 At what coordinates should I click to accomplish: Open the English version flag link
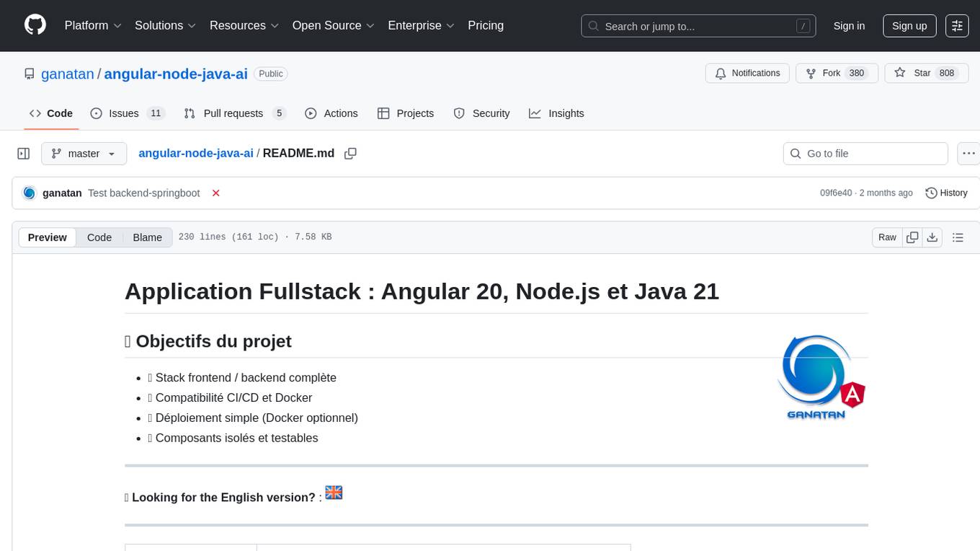(x=334, y=493)
